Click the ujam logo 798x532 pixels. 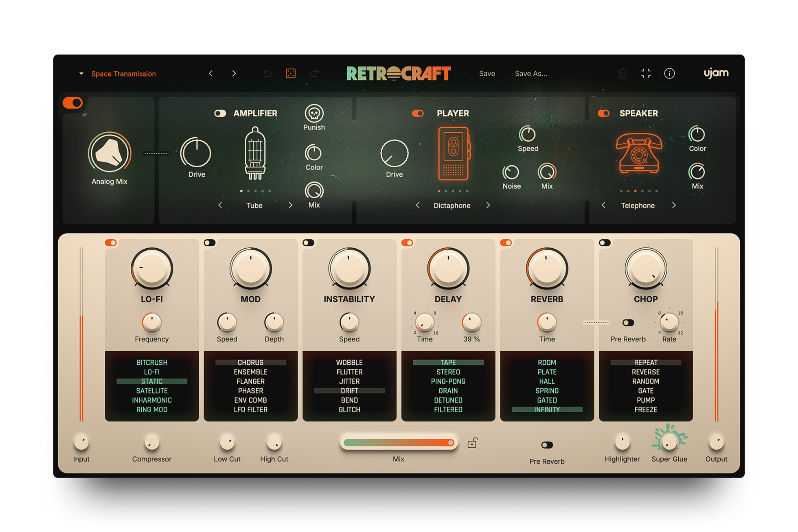pos(716,73)
